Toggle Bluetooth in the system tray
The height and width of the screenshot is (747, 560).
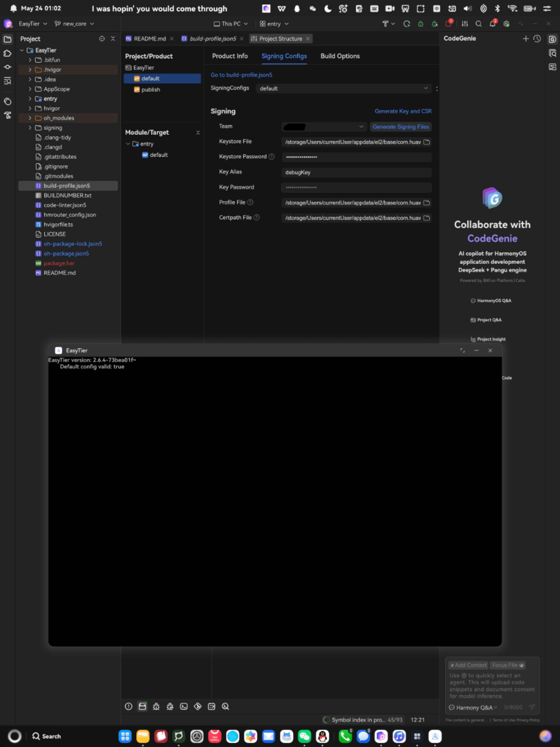[x=497, y=8]
